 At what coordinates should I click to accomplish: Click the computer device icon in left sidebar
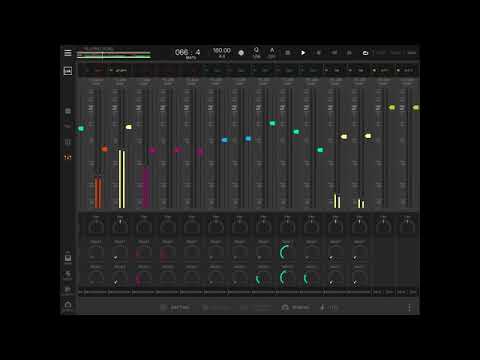click(x=68, y=258)
